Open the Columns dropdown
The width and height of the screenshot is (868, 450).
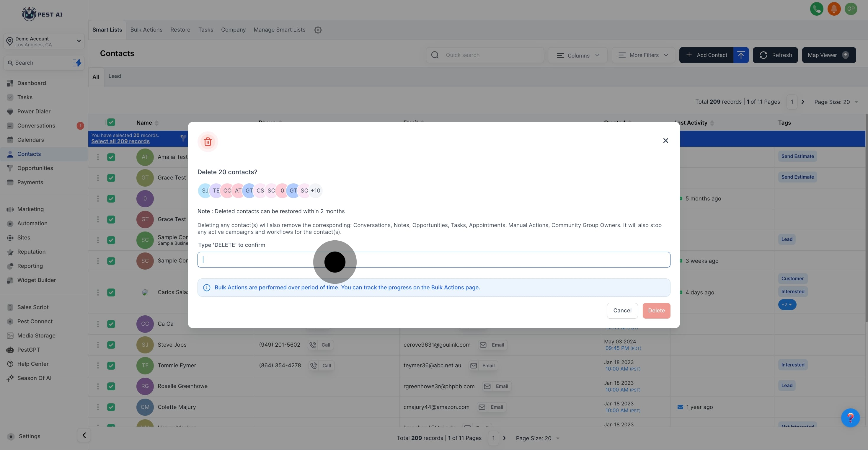pos(577,55)
